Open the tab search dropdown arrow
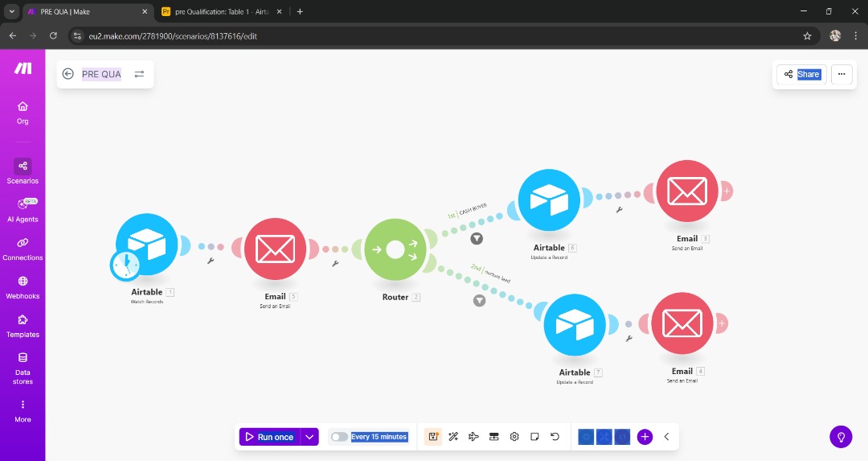This screenshot has height=461, width=868. 11,11
